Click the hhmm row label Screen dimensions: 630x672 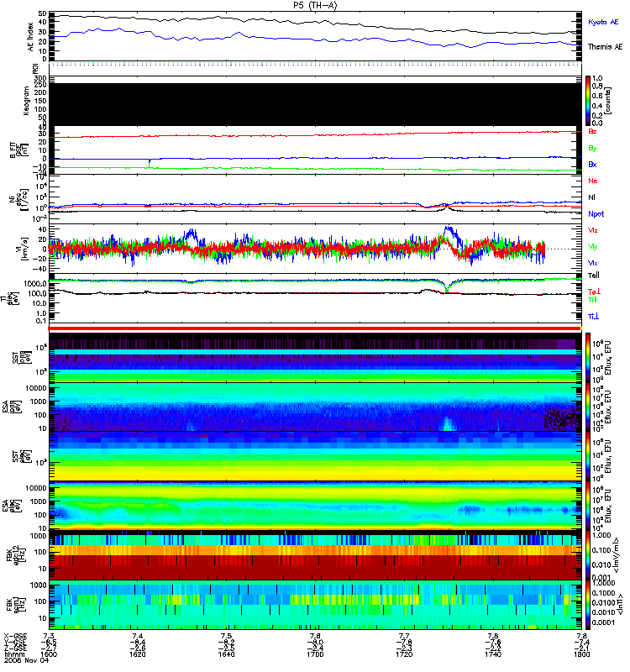click(14, 654)
